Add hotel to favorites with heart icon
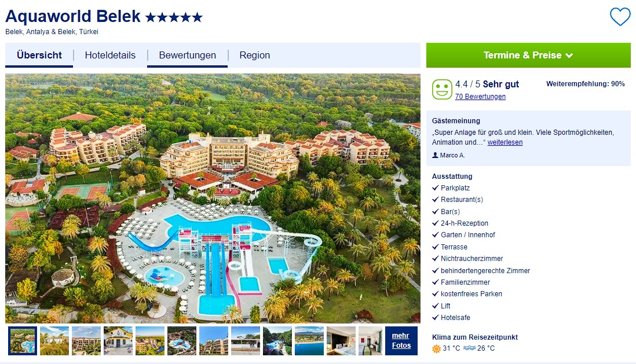The image size is (636, 364). click(620, 17)
